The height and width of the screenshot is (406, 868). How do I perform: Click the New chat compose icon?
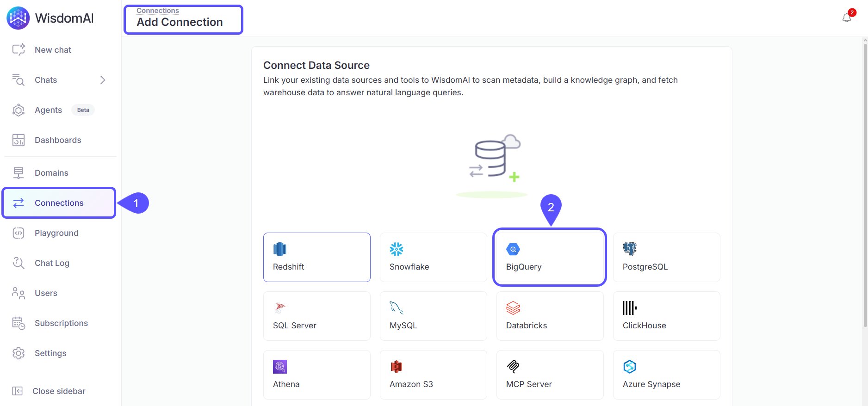click(19, 49)
